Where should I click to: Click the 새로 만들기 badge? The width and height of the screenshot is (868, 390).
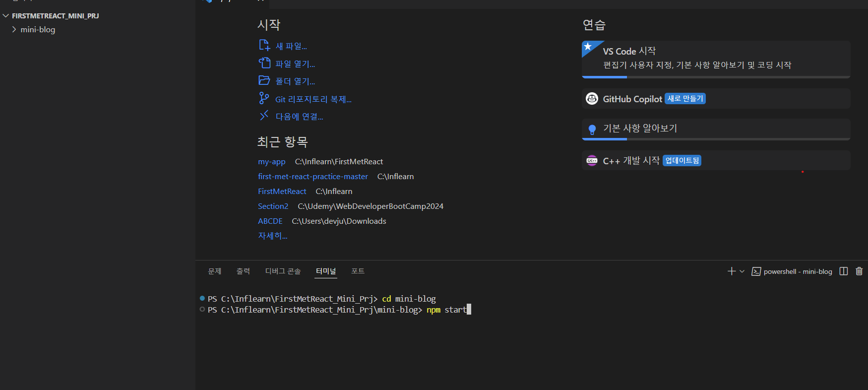tap(685, 99)
